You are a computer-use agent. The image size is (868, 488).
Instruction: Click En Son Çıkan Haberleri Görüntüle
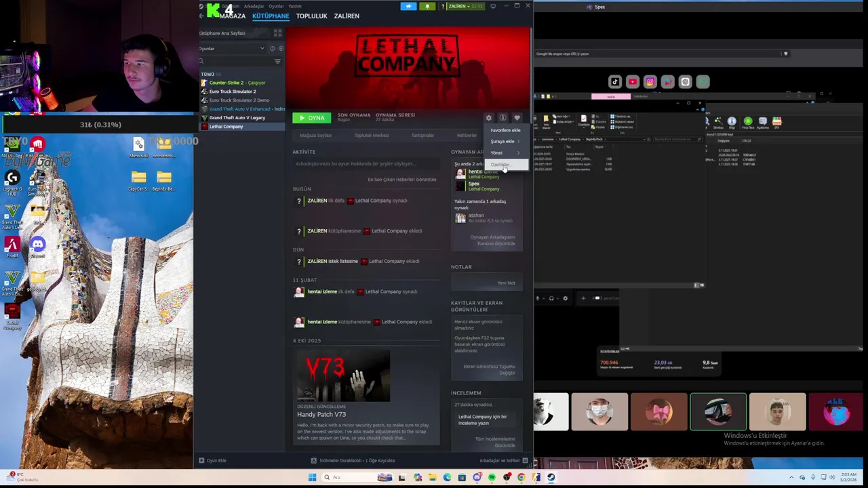tap(402, 180)
